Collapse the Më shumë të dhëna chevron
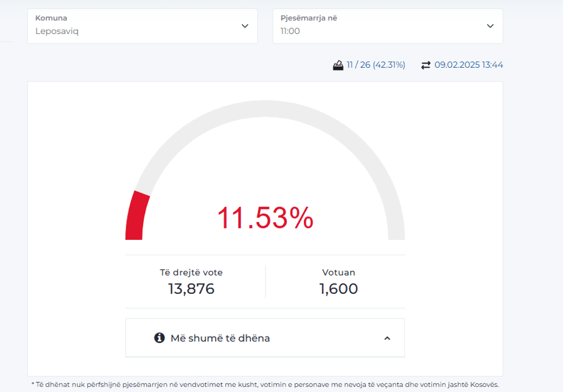563x392 pixels. pos(387,338)
